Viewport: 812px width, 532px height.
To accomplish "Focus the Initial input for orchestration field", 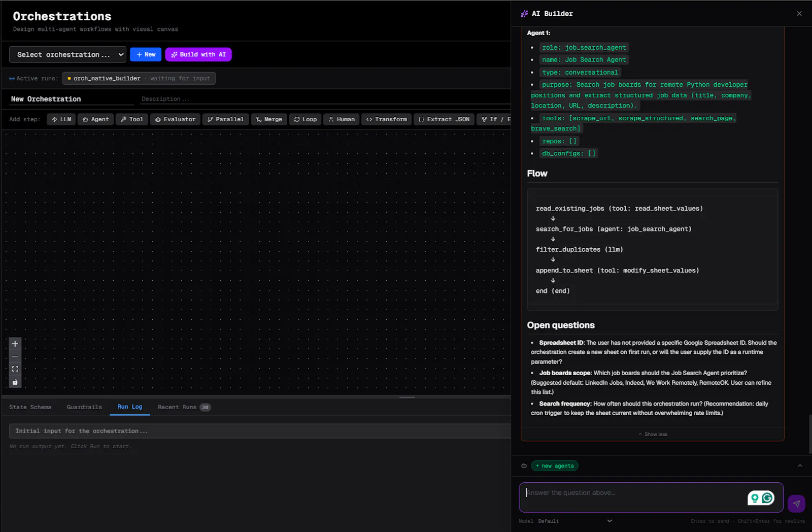I will tap(260, 431).
